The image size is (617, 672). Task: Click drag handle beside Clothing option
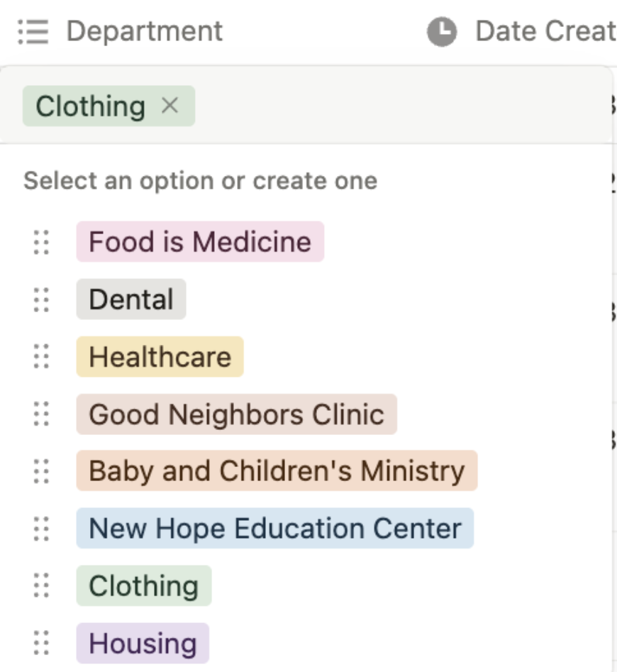tap(42, 586)
